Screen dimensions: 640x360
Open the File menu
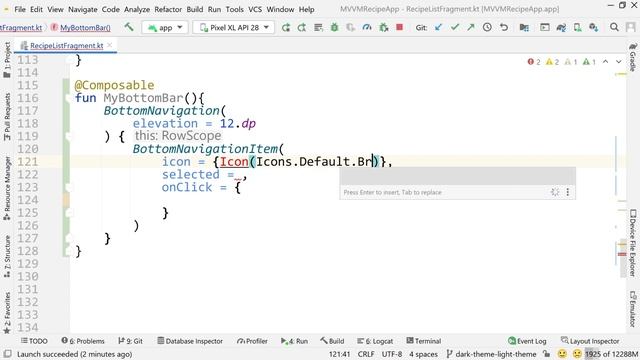coord(20,9)
